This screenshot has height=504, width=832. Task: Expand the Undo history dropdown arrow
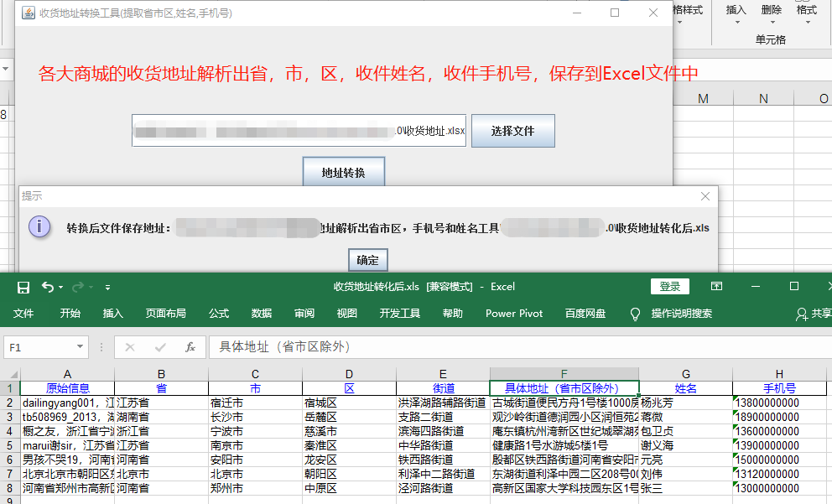60,288
